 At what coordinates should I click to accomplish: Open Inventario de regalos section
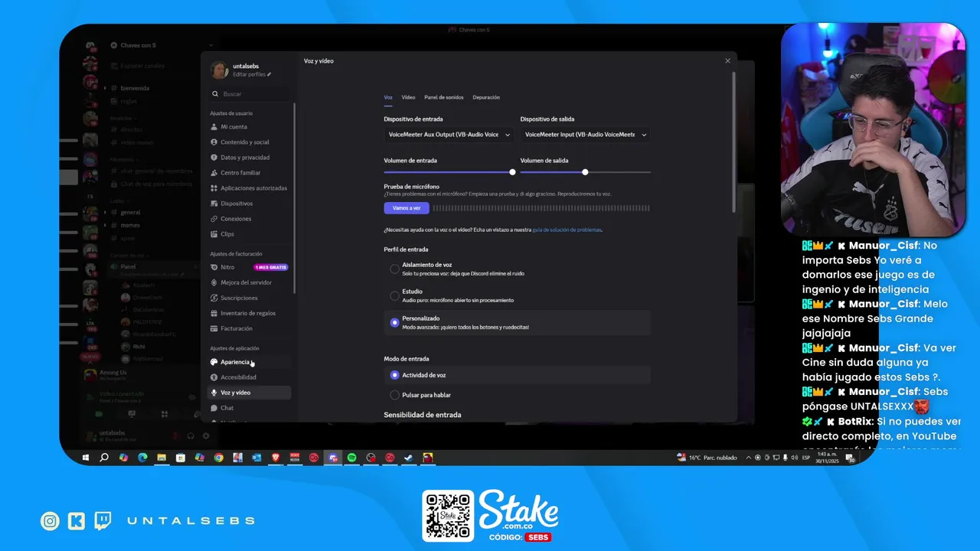250,313
